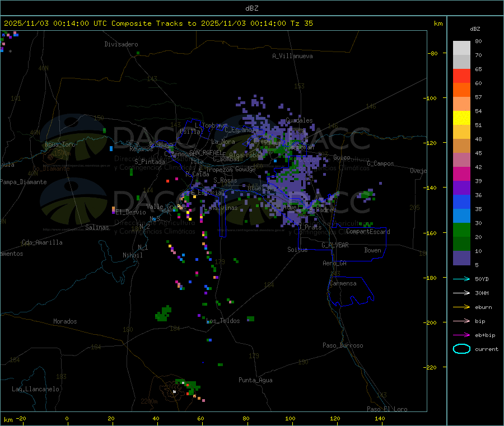
Task: Click the Morados place label
Action: pyautogui.click(x=65, y=321)
